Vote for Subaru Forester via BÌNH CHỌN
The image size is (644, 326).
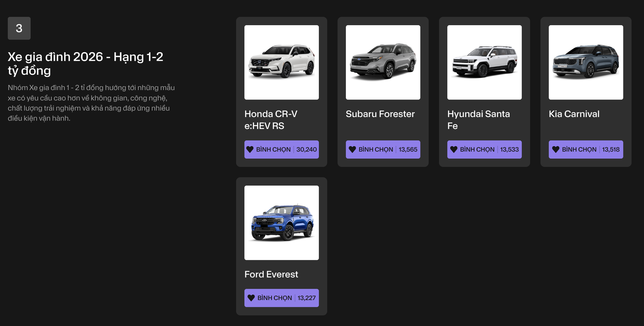tap(383, 149)
